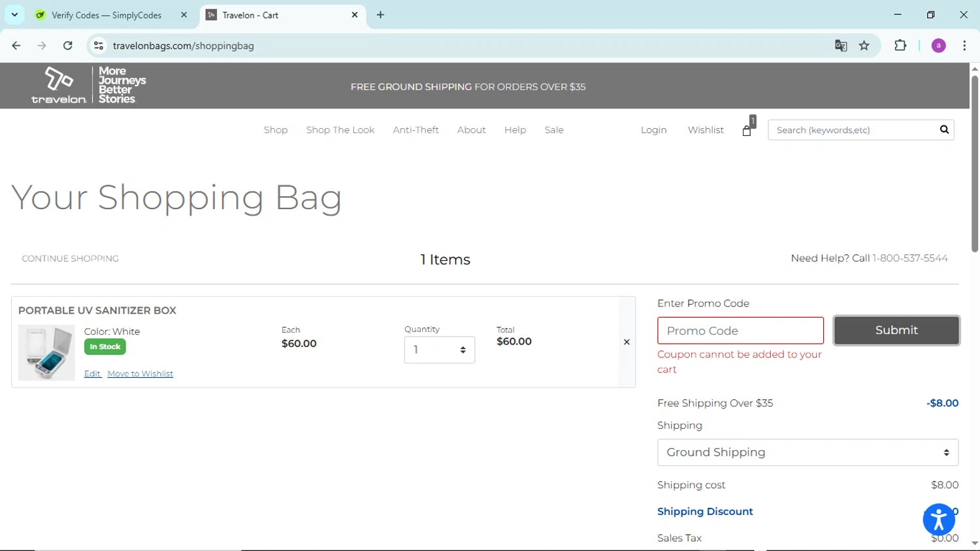Open the browser extensions puzzle icon

click(900, 46)
